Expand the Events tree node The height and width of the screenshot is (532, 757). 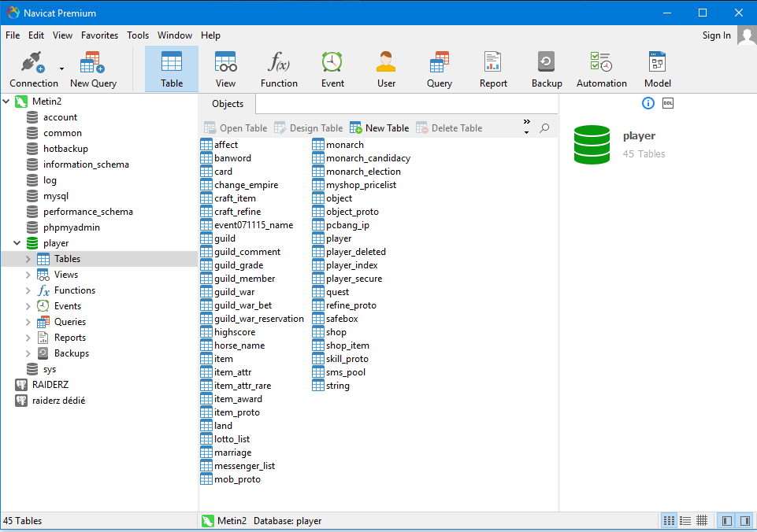pos(28,306)
